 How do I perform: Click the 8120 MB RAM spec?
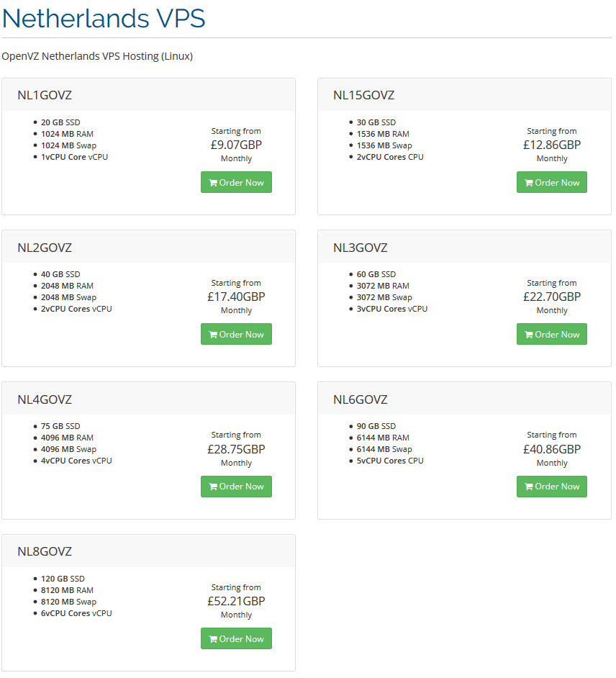coord(67,590)
